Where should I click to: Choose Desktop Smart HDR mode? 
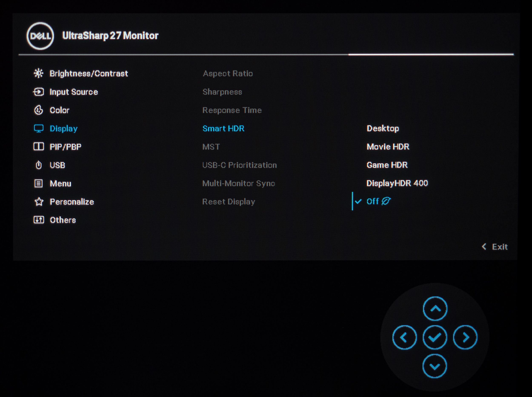pos(383,128)
